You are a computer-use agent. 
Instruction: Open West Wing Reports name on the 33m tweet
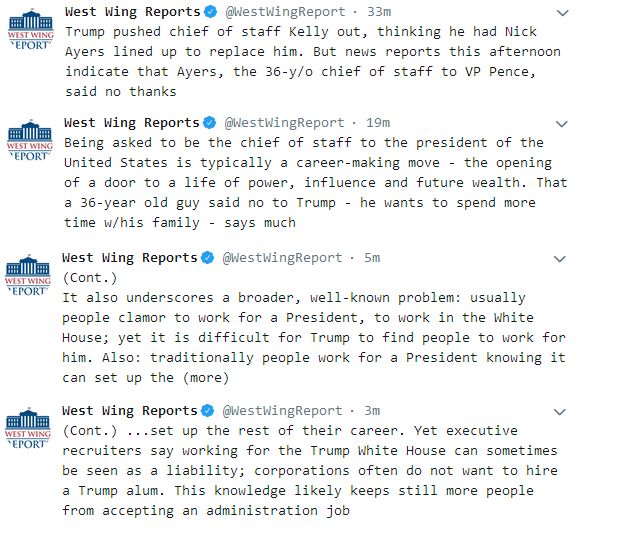(x=130, y=11)
